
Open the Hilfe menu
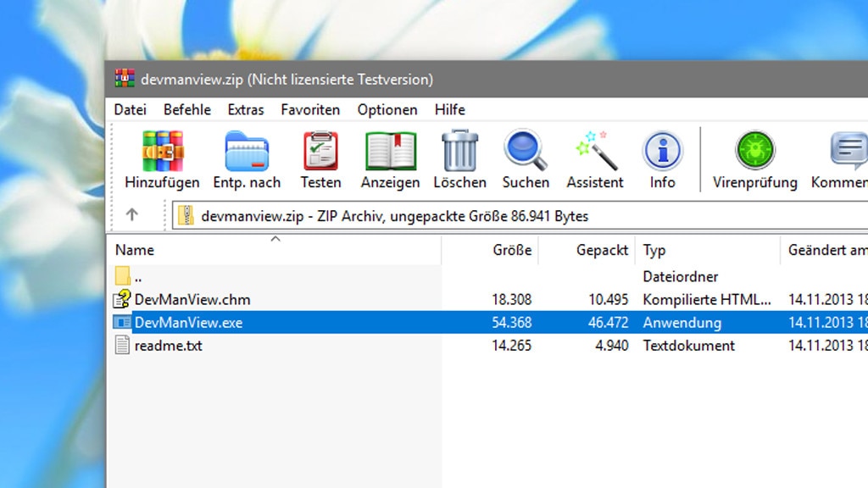[x=449, y=109]
